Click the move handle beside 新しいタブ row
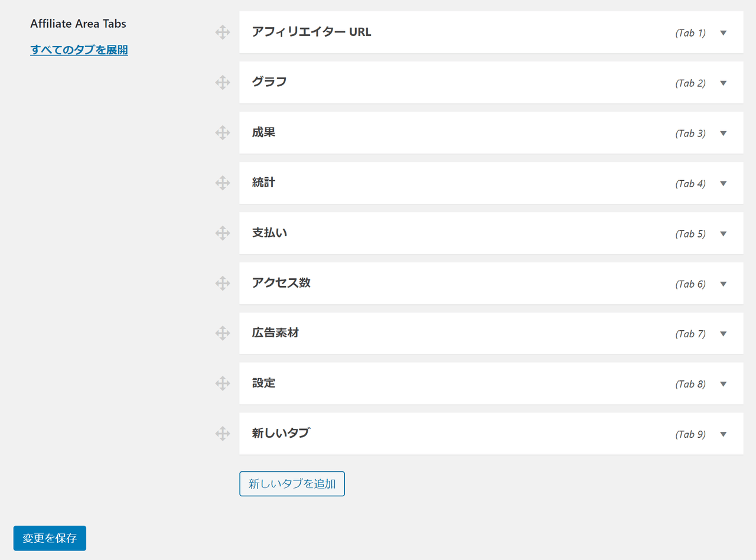Screen dimensions: 756x560 (x=222, y=434)
